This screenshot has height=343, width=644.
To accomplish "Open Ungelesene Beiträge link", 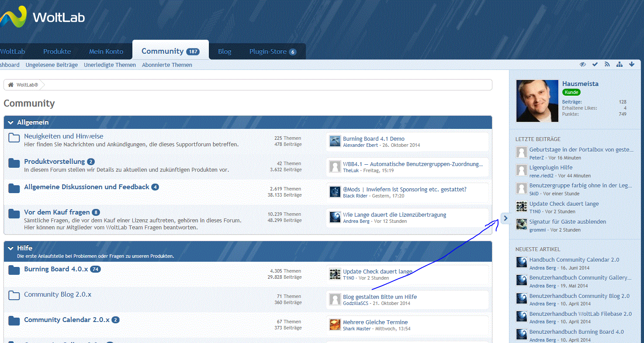I will (x=52, y=65).
